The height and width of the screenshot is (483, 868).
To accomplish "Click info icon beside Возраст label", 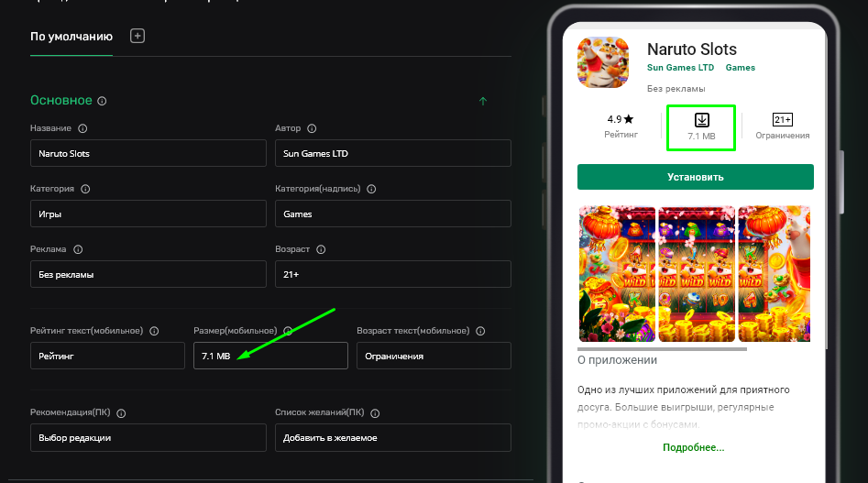I will [x=321, y=249].
